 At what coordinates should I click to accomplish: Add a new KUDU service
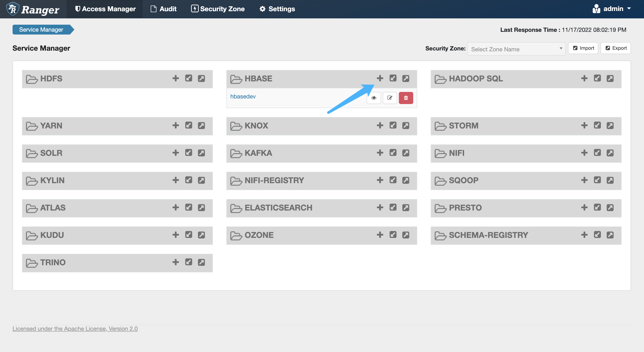(x=175, y=235)
